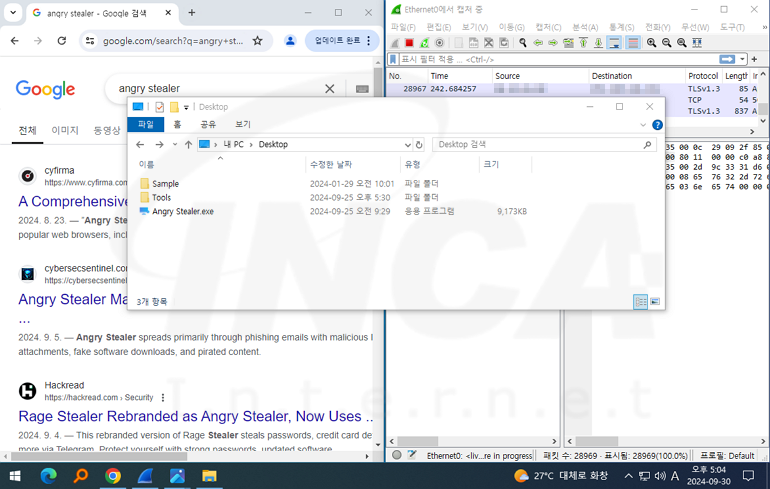Go back in File Explorer
The width and height of the screenshot is (770, 489).
(140, 144)
